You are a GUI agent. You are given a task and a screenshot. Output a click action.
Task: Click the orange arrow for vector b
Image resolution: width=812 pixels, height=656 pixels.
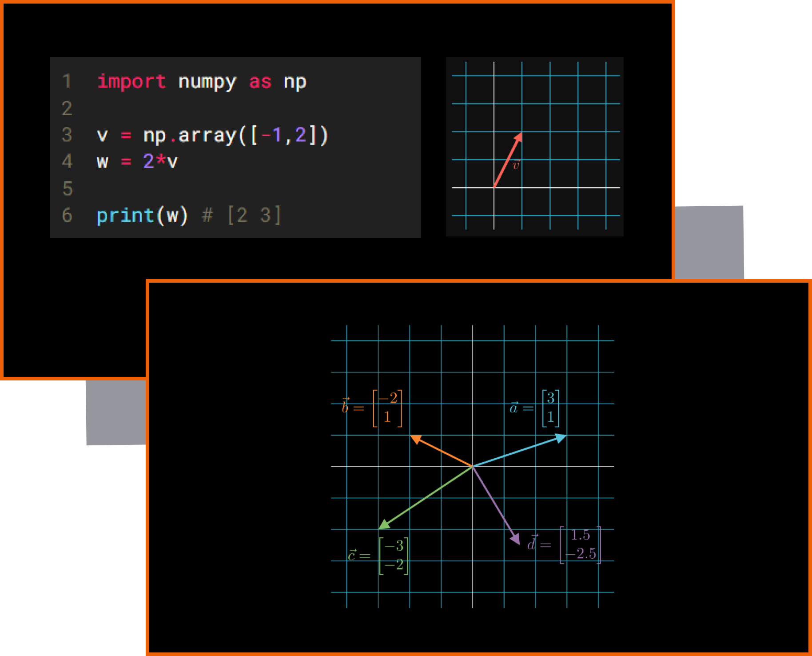pyautogui.click(x=441, y=451)
